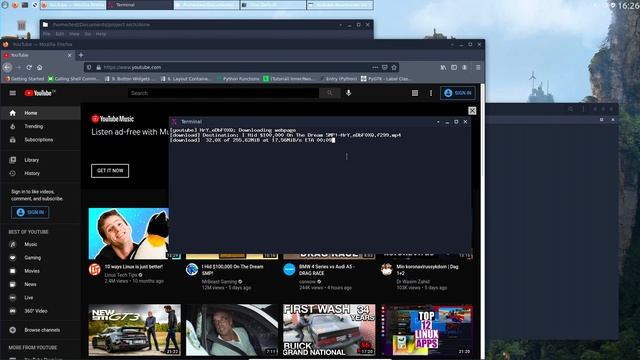The image size is (640, 360).
Task: Open Edit menu in file manager window
Action: click(x=60, y=34)
